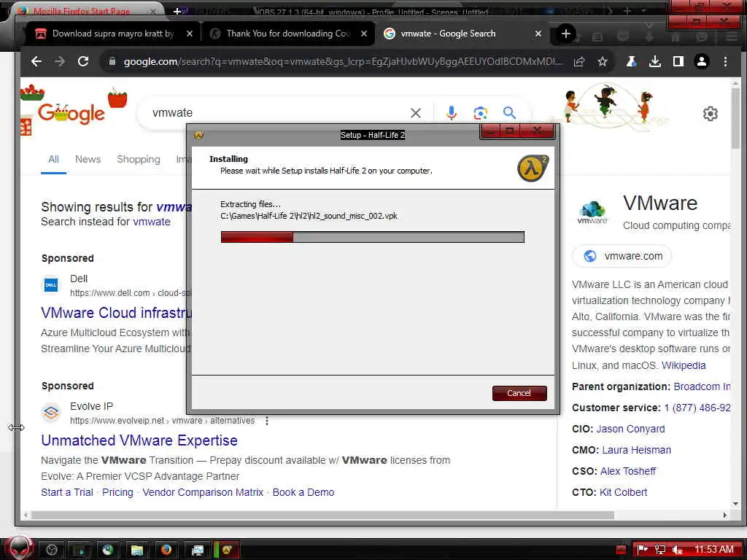747x560 pixels.
Task: Open the CSO 'Alex Tosheff' link
Action: pos(628,471)
